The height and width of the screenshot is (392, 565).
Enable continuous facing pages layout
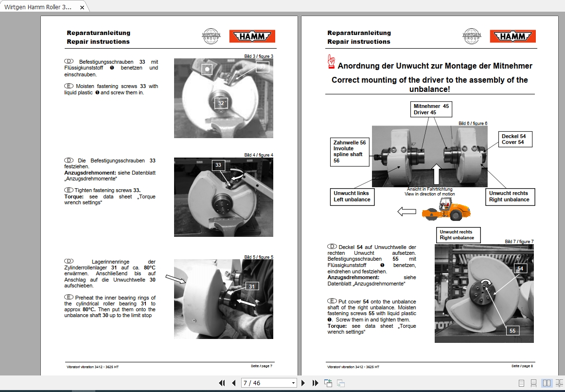coord(559,383)
